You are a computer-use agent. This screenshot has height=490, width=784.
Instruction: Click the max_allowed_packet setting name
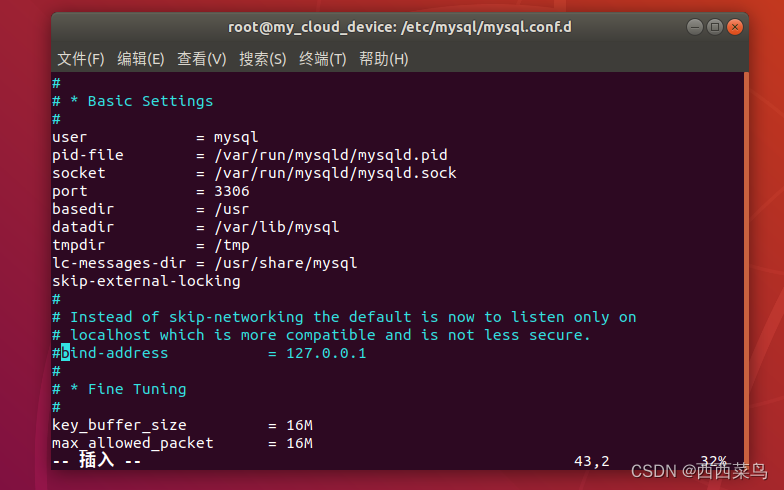[132, 443]
